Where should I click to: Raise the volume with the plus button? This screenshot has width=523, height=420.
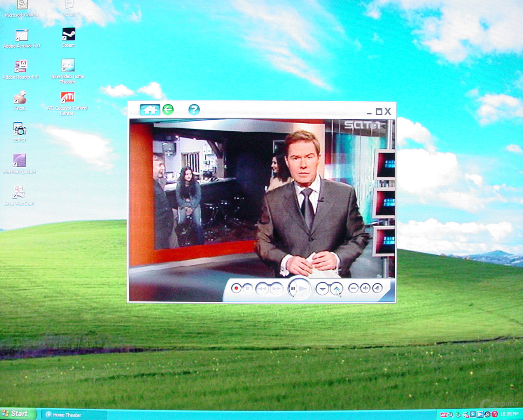(x=365, y=288)
